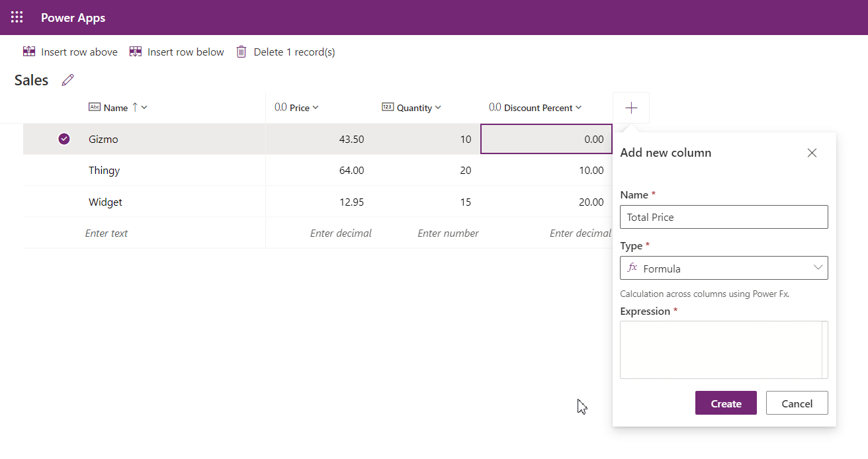
Task: Click the Name field containing Total Price
Action: (724, 217)
